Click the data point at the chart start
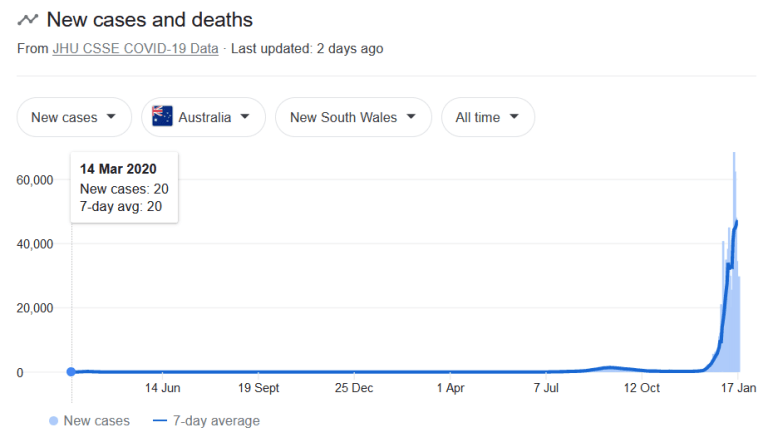The height and width of the screenshot is (442, 768). (x=72, y=371)
